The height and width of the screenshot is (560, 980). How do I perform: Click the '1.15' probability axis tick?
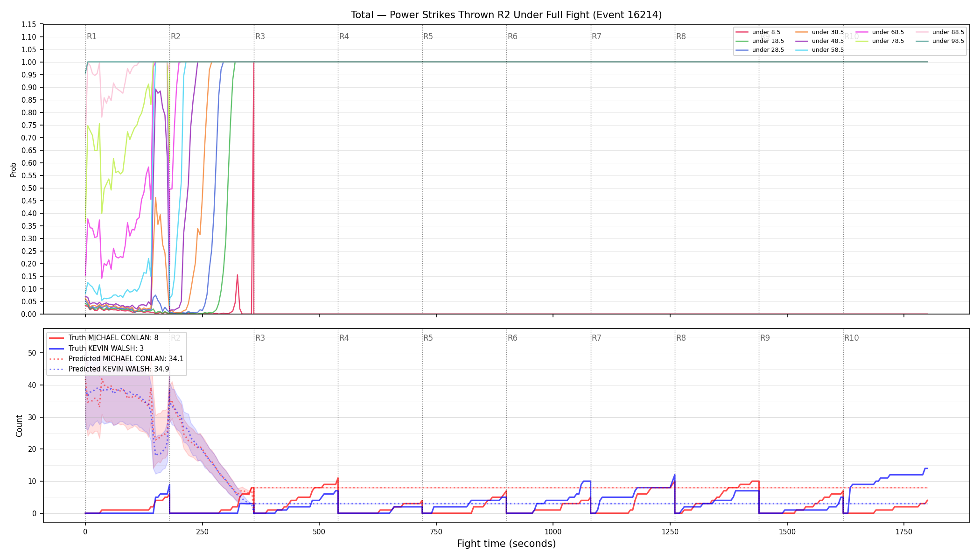click(x=29, y=24)
